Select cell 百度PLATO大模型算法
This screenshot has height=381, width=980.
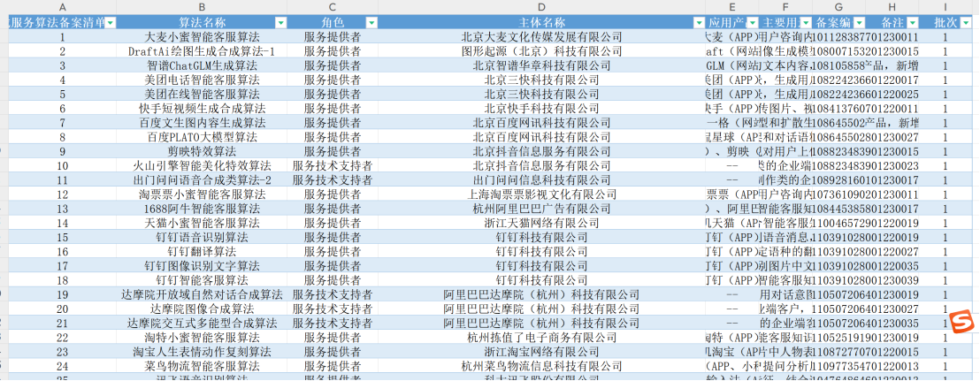[202, 137]
